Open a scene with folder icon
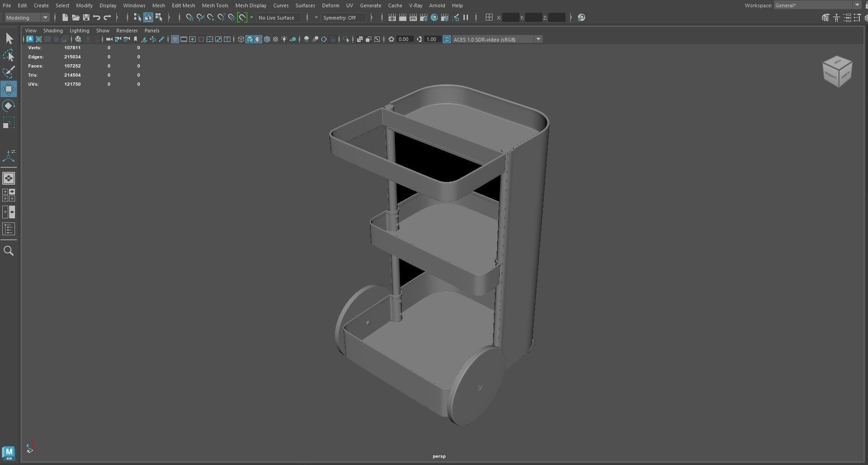This screenshot has width=868, height=465. 75,17
